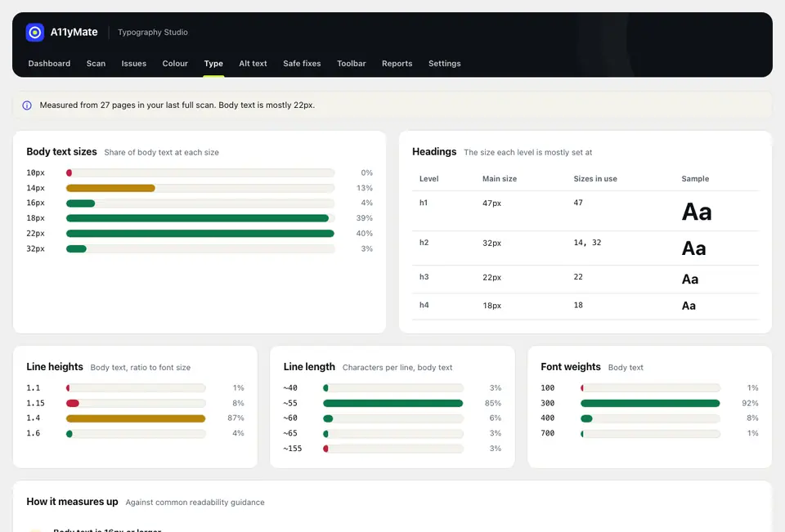The image size is (785, 532).
Task: Click the A11yMate logo icon
Action: coord(34,33)
